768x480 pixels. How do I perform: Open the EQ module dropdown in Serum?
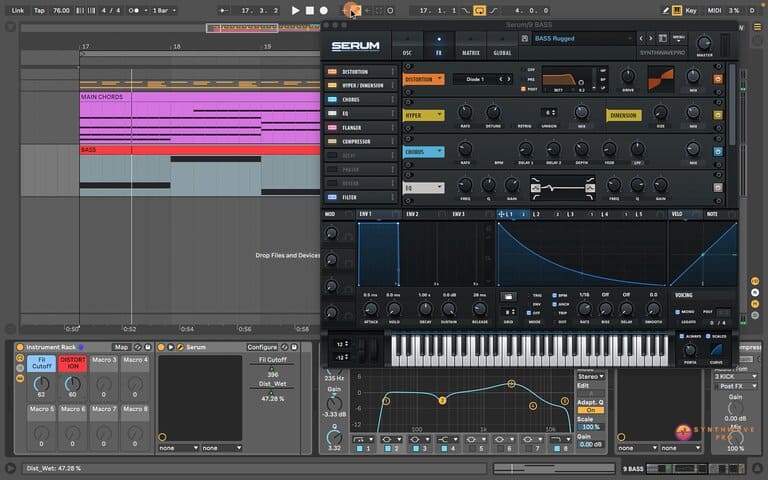point(423,188)
